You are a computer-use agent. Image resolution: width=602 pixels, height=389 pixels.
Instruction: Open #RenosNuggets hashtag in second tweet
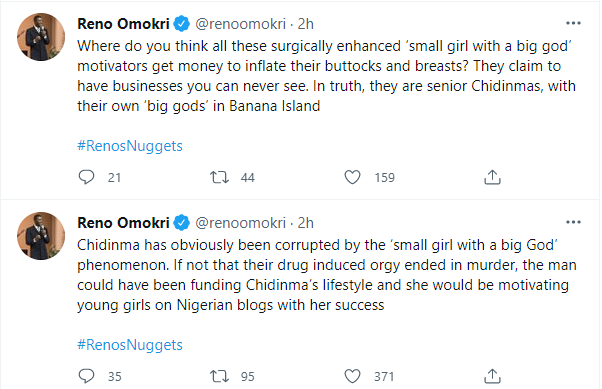click(130, 345)
